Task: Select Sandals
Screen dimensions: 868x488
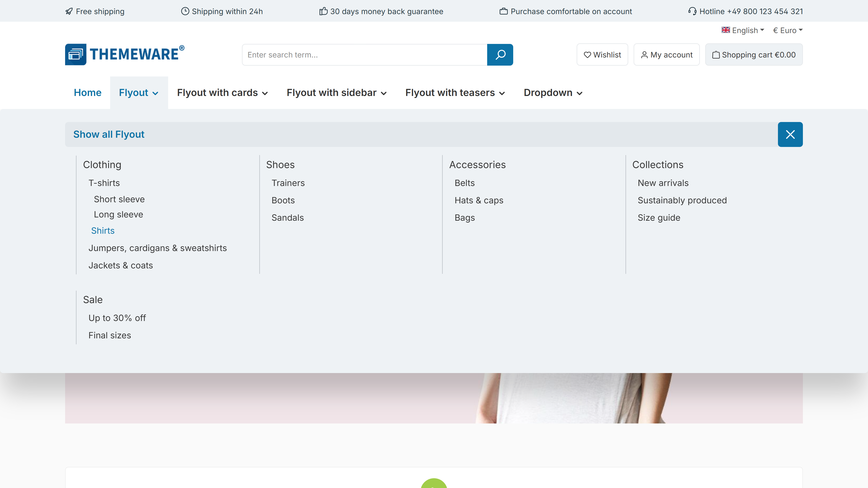Action: 288,217
